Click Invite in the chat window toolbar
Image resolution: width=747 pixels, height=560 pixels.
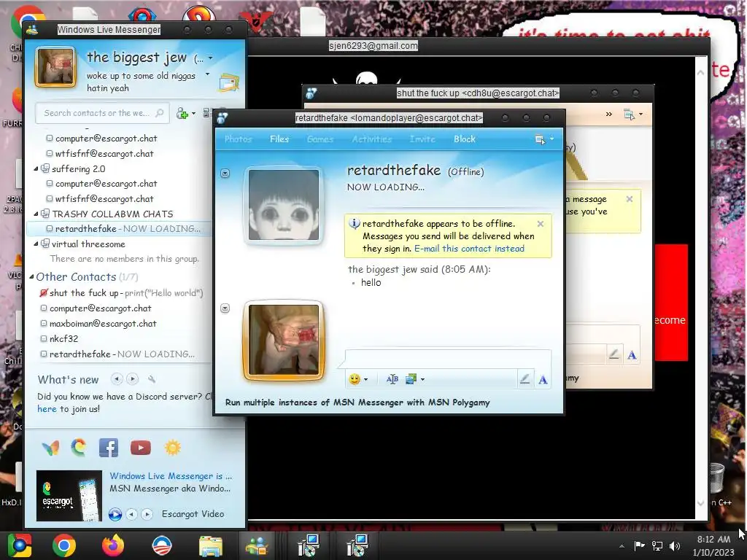pyautogui.click(x=422, y=139)
